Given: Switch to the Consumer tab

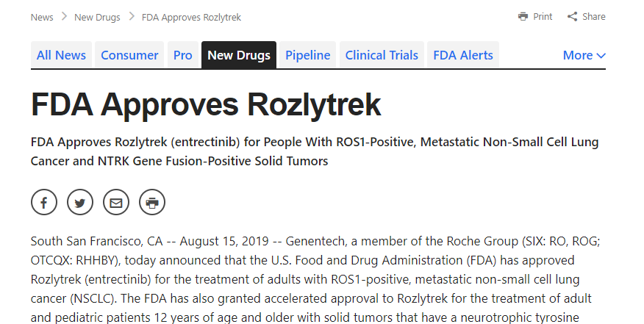Looking at the screenshot, I should pyautogui.click(x=129, y=55).
